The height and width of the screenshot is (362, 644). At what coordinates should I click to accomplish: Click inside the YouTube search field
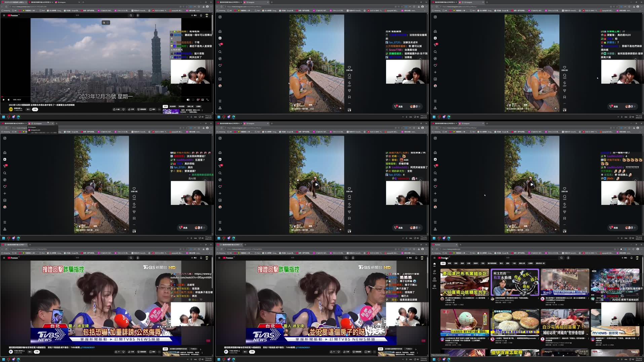point(101,15)
